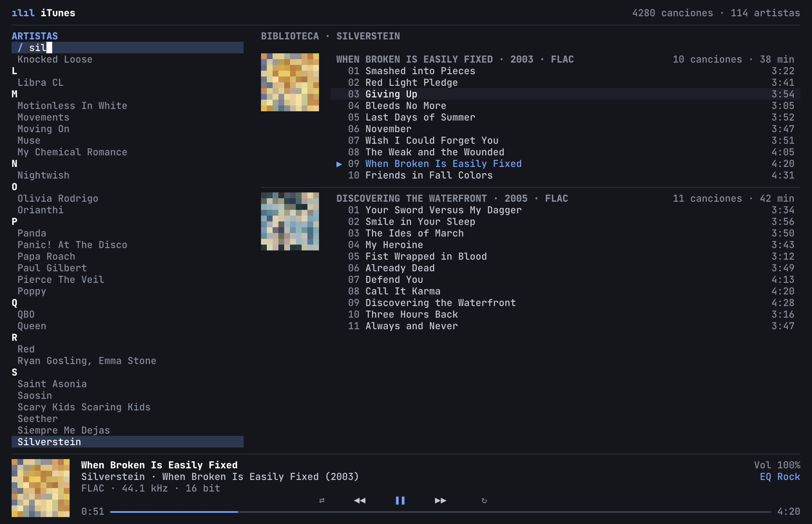Open the Discovering the Waterfront album cover
This screenshot has width=812, height=524.
[x=290, y=221]
